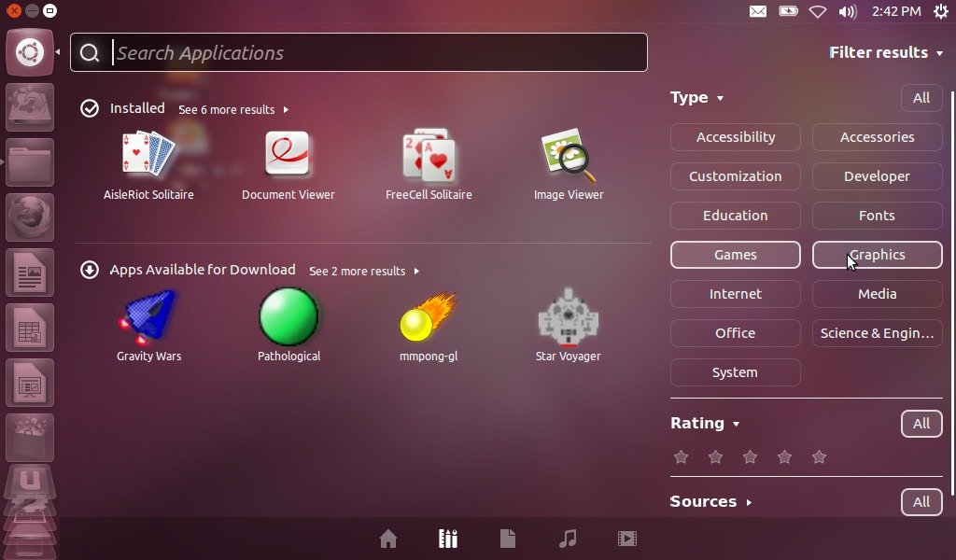
Task: Enable the Science & Engin... filter
Action: click(x=878, y=332)
